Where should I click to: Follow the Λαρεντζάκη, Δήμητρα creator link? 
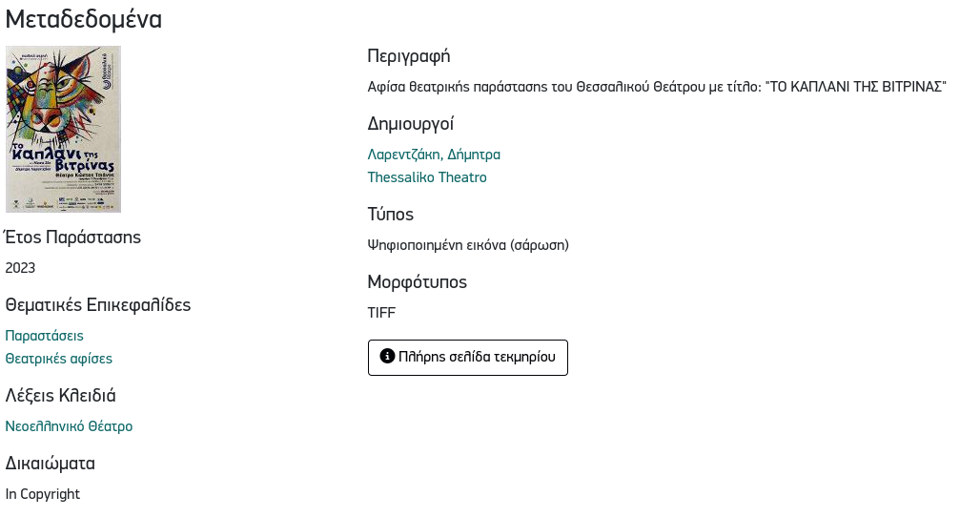click(434, 155)
